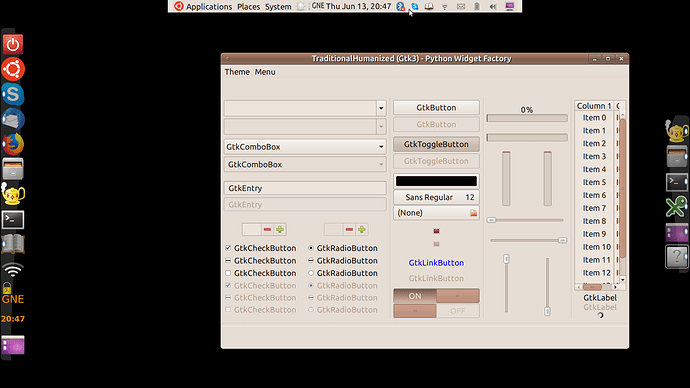Image resolution: width=690 pixels, height=388 pixels.
Task: Click the Wi-Fi icon in left dock
Action: point(13,269)
